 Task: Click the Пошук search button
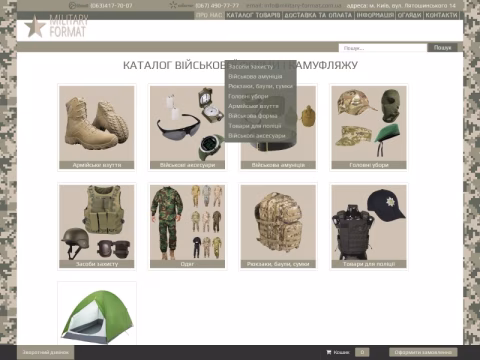(442, 48)
